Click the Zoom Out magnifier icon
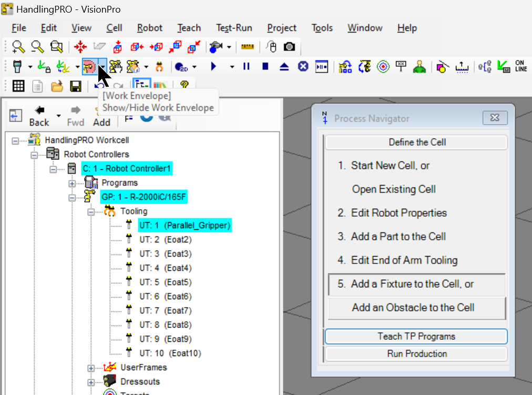 pos(37,47)
